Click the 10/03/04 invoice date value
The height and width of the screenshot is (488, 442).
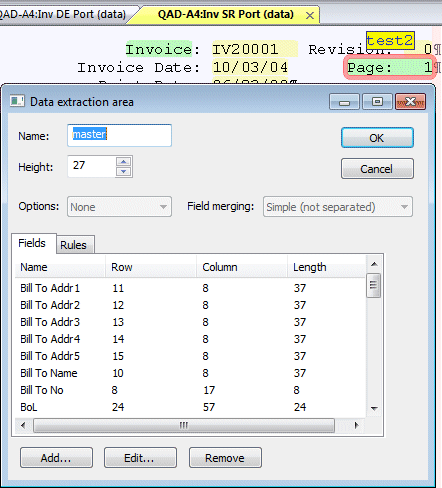point(250,67)
